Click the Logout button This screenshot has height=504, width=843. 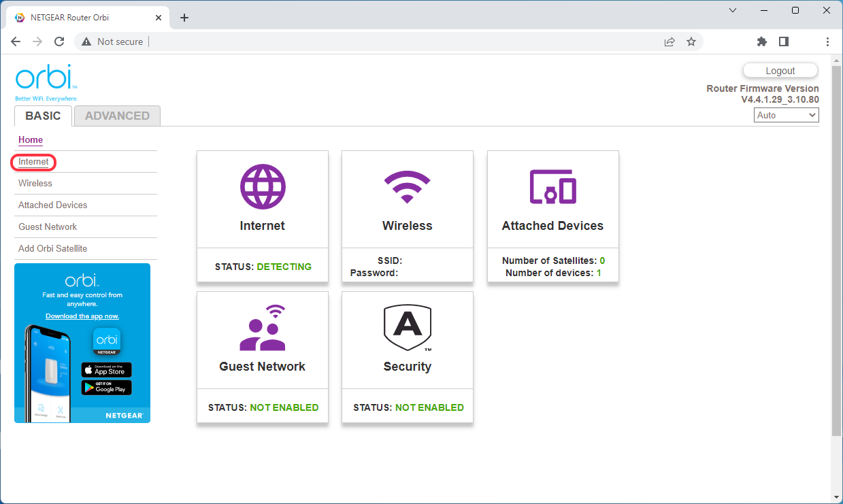[780, 71]
